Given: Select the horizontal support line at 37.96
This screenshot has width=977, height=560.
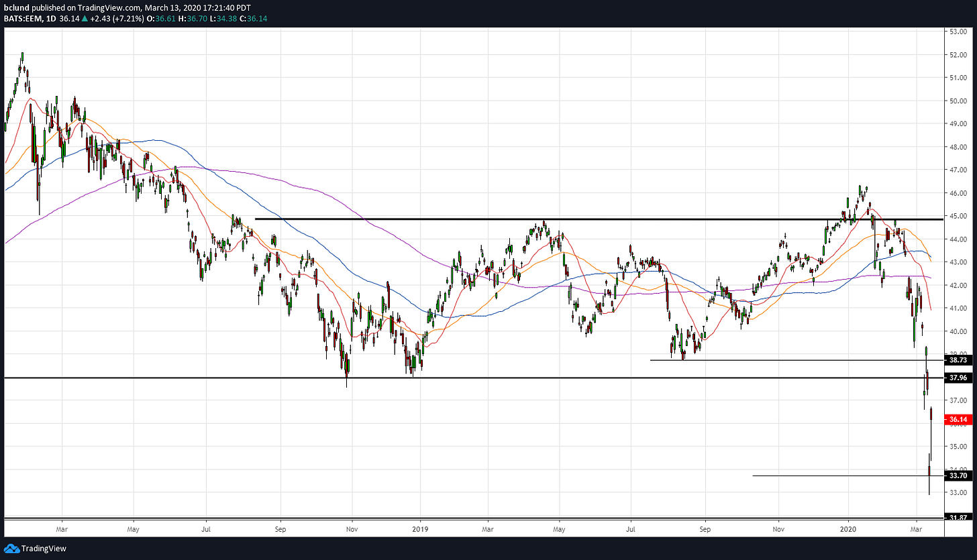Looking at the screenshot, I should pos(470,378).
